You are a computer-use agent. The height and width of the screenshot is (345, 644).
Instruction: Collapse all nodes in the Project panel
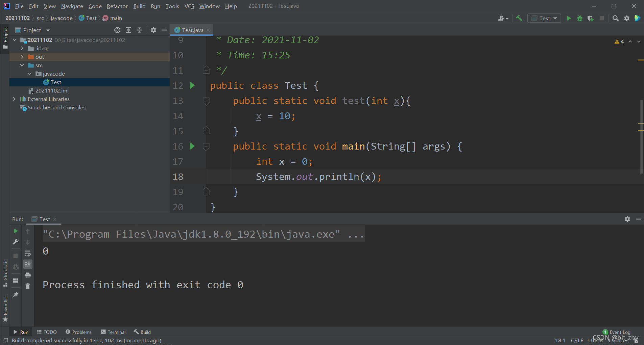coord(139,30)
